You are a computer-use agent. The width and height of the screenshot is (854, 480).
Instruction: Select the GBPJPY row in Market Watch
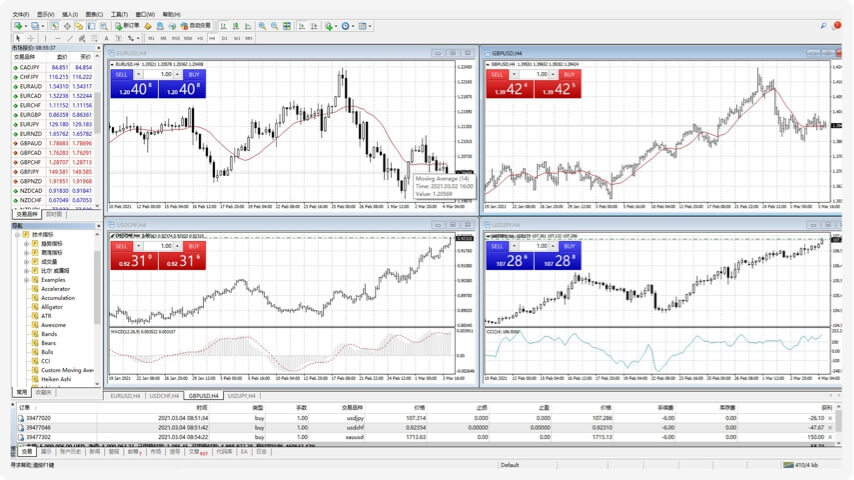coord(30,171)
